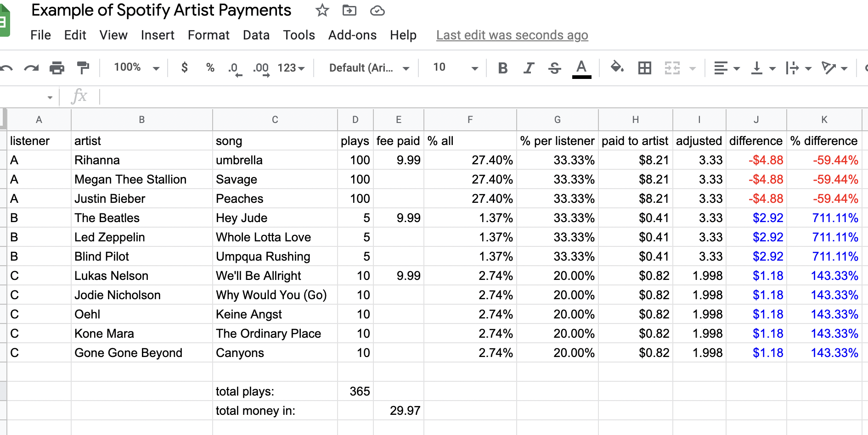Image resolution: width=868 pixels, height=435 pixels.
Task: Open the Edit menu
Action: pos(75,35)
